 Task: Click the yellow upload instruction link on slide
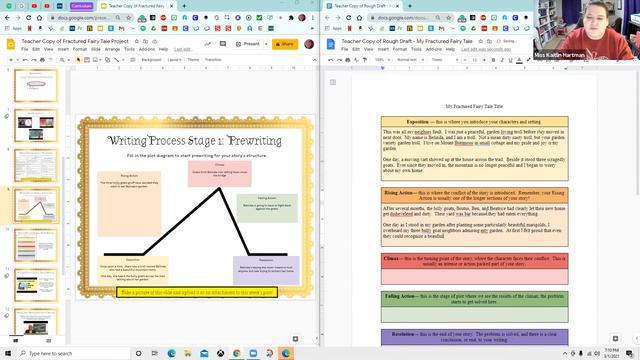pos(197,292)
